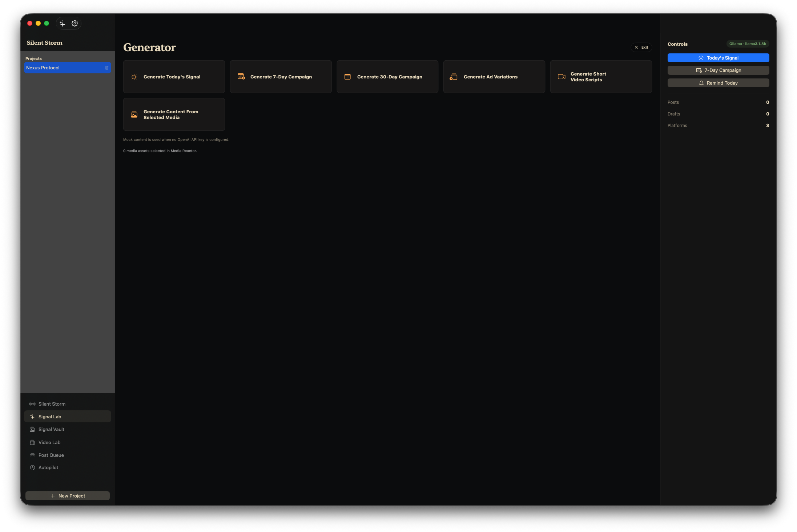Click the photo icon on Content From Selected Media
Viewport: 797px width, 532px height.
134,114
